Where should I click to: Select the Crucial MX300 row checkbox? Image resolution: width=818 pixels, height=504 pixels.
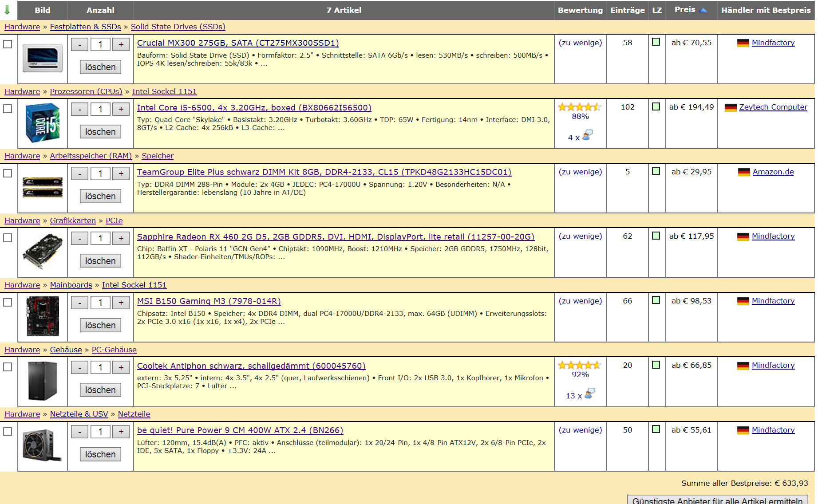pyautogui.click(x=8, y=44)
